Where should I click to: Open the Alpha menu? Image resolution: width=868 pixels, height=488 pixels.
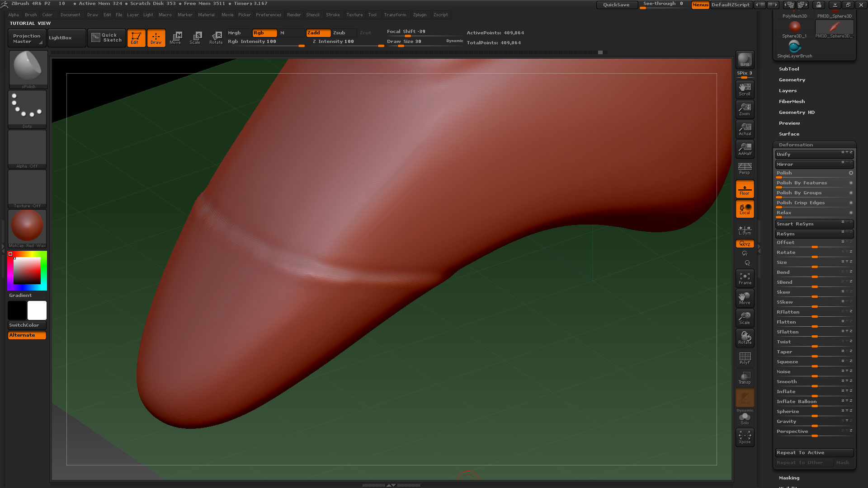click(x=14, y=15)
